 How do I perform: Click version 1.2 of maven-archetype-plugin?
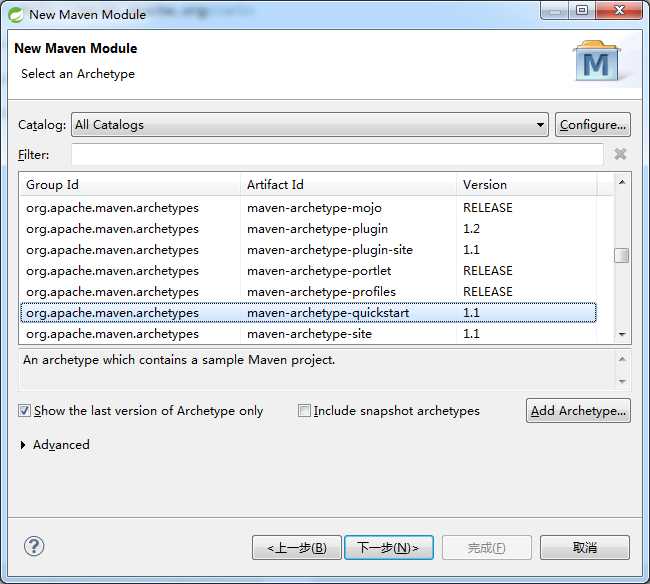(x=471, y=229)
